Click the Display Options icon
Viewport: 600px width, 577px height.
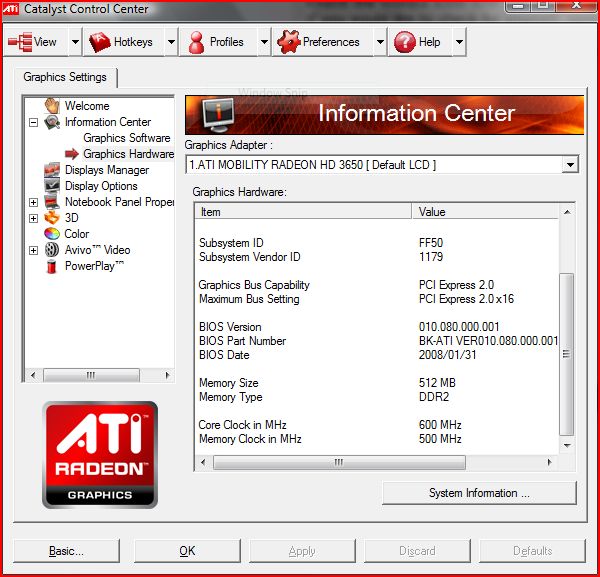click(x=52, y=186)
